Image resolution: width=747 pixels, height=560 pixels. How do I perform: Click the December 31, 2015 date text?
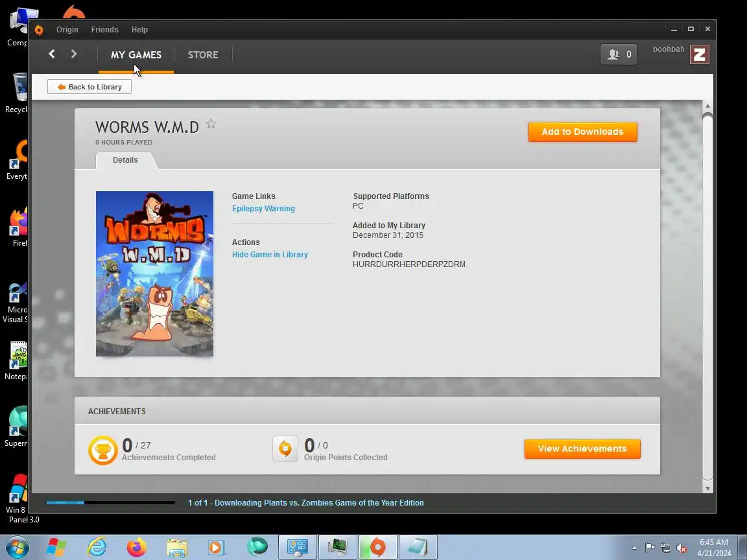[x=388, y=235]
